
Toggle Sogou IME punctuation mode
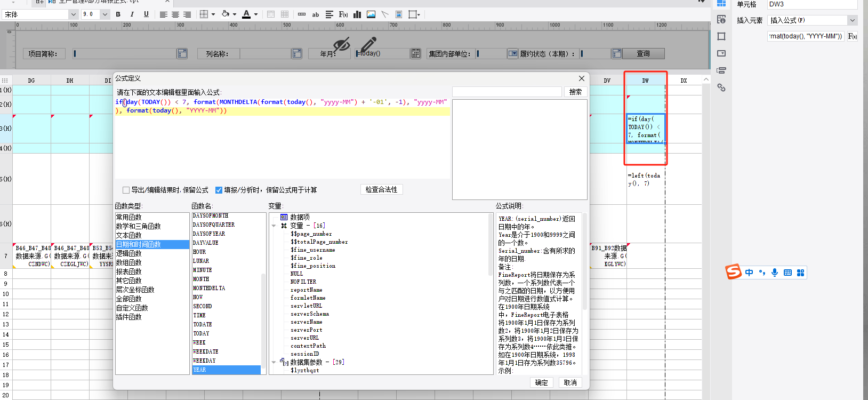pyautogui.click(x=762, y=273)
